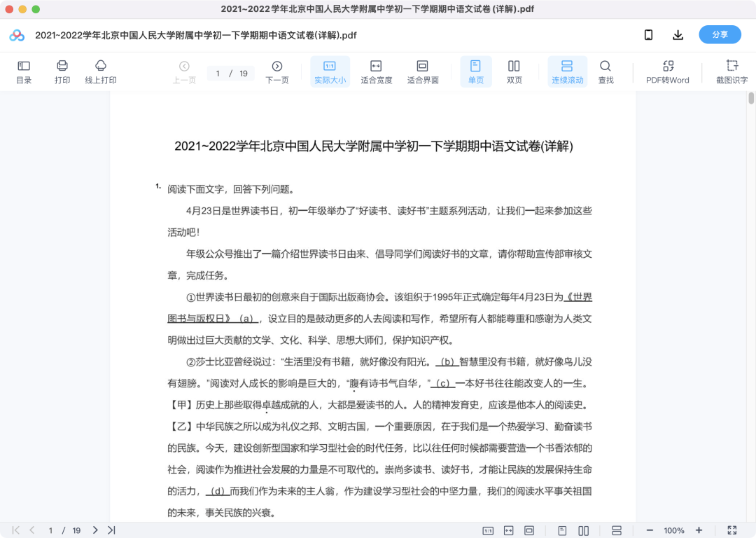
Task: Go to next page in bottom bar
Action: click(95, 530)
